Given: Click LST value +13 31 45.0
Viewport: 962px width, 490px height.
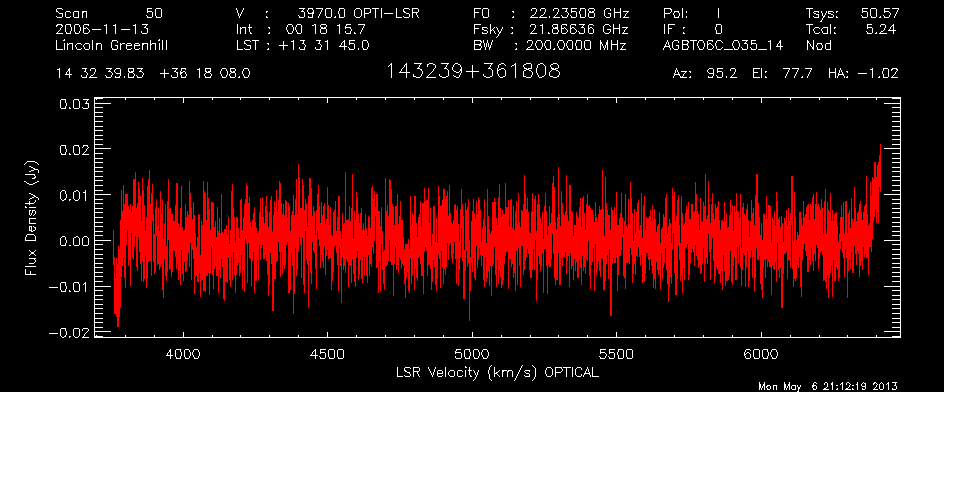Looking at the screenshot, I should (324, 45).
